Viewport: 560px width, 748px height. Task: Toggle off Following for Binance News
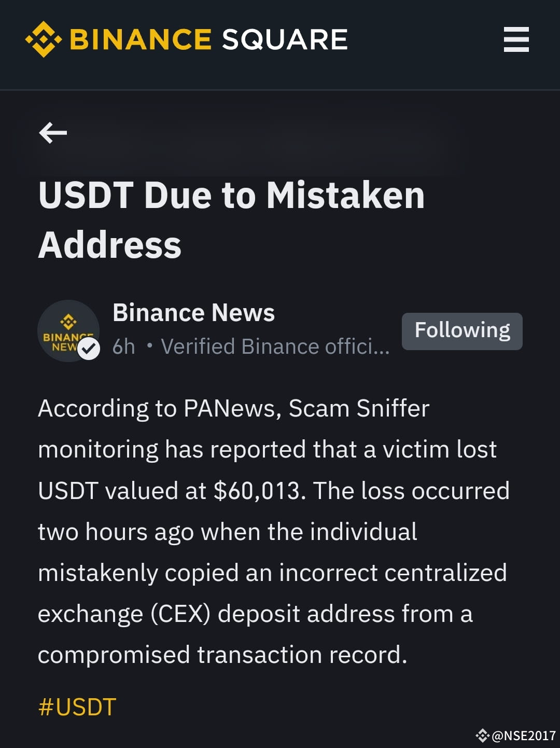[461, 330]
